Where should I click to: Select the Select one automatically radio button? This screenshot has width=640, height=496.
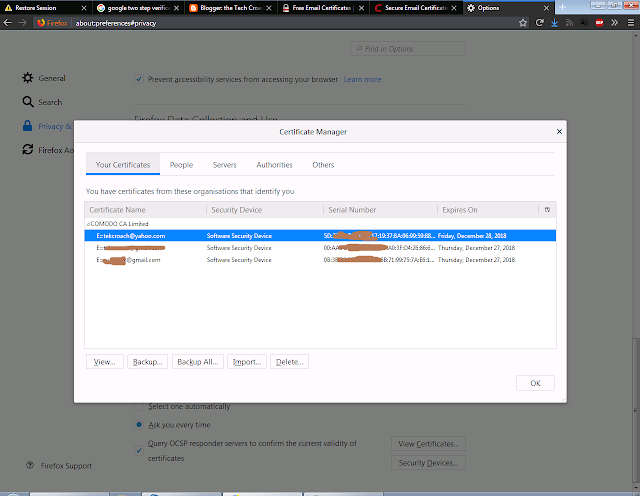pyautogui.click(x=139, y=406)
